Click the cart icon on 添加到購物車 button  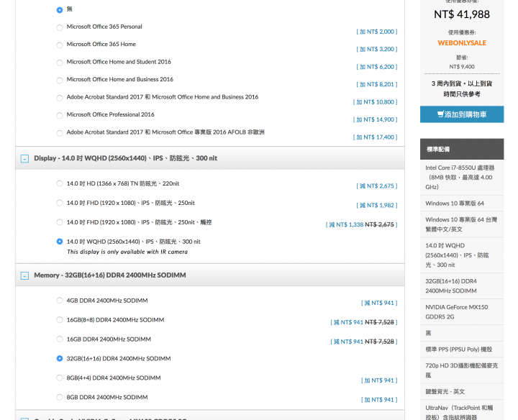[440, 114]
